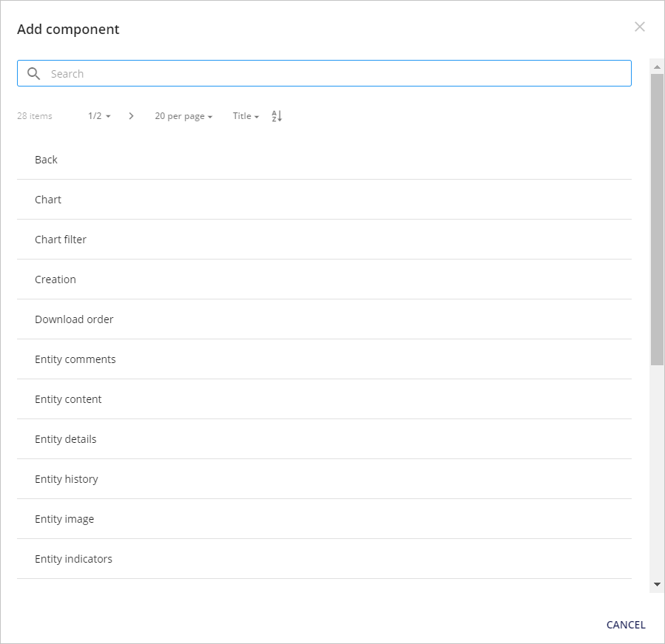The height and width of the screenshot is (644, 665).
Task: Pick the Creation component
Action: 324,279
